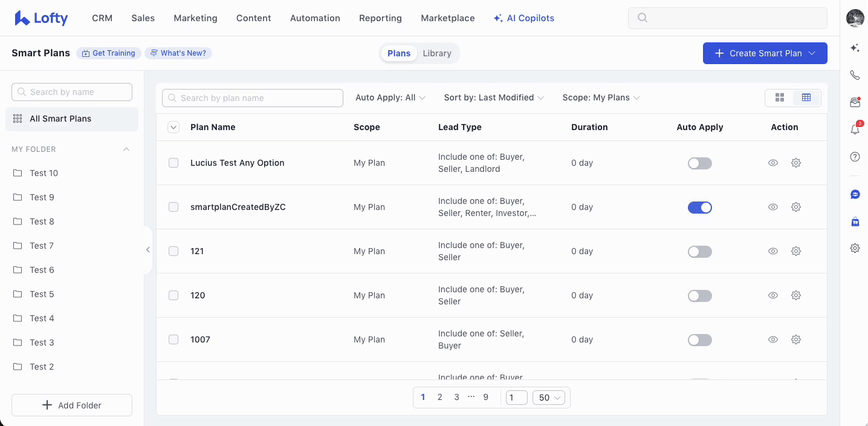The width and height of the screenshot is (868, 426).
Task: Expand Create Smart Plan dropdown arrow
Action: click(x=812, y=53)
